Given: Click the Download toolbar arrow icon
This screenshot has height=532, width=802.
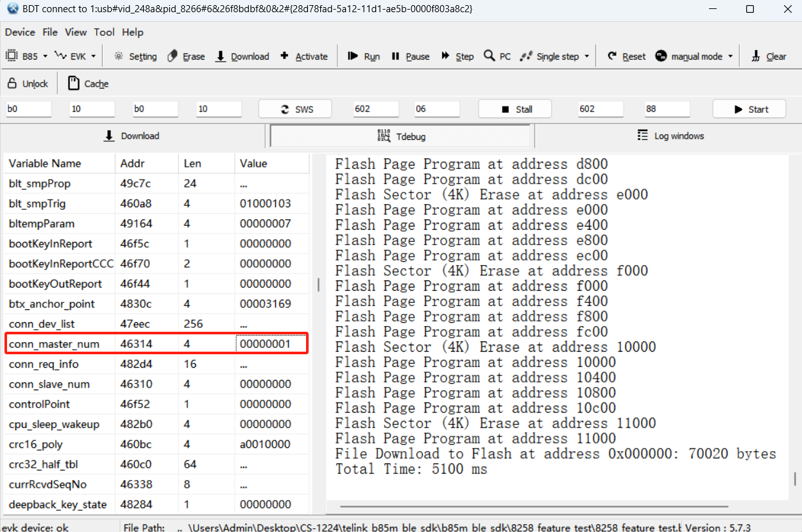Looking at the screenshot, I should tap(220, 56).
